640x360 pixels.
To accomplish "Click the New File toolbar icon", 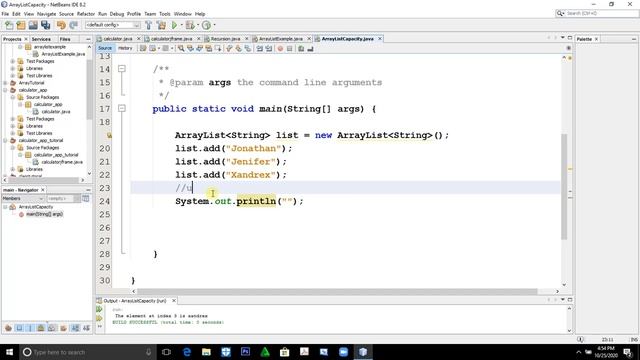I will point(9,25).
